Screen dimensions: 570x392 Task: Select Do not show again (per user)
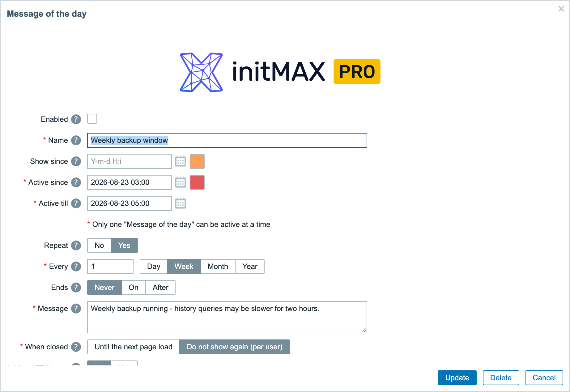[x=235, y=347]
